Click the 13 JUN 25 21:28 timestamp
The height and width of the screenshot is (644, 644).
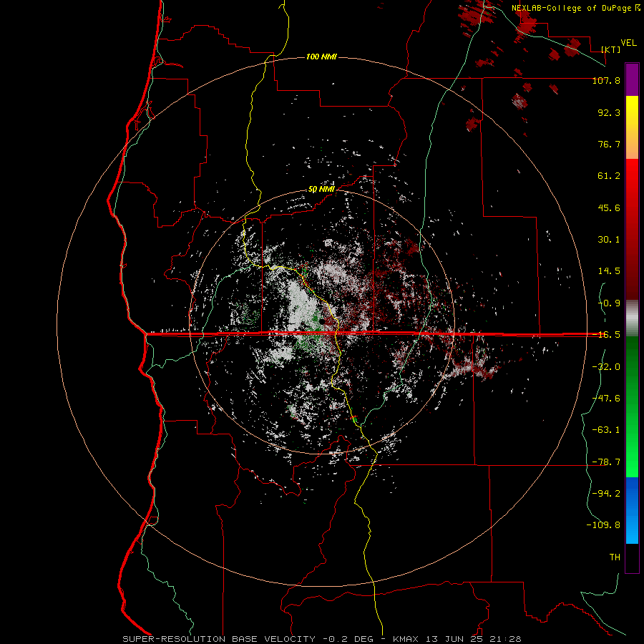(474, 639)
